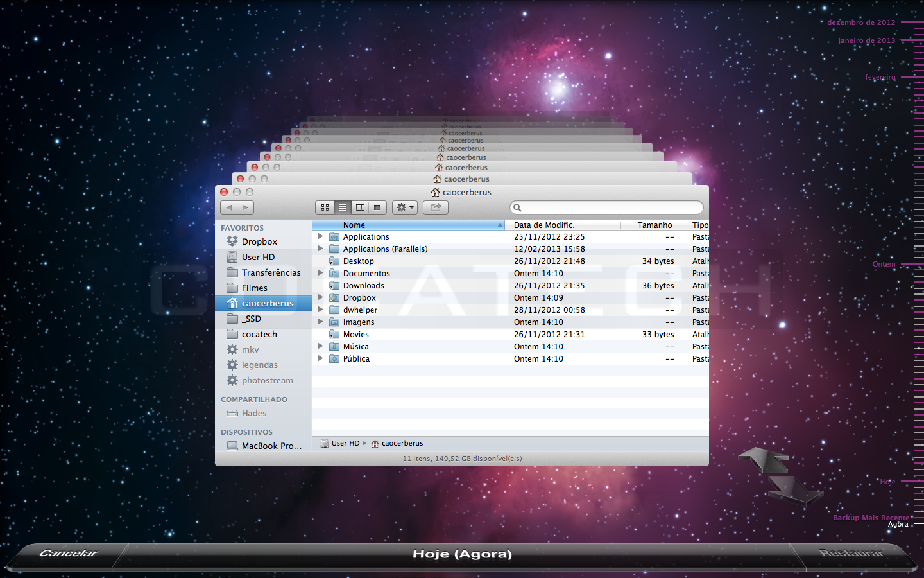Click the back navigation arrow

point(229,207)
